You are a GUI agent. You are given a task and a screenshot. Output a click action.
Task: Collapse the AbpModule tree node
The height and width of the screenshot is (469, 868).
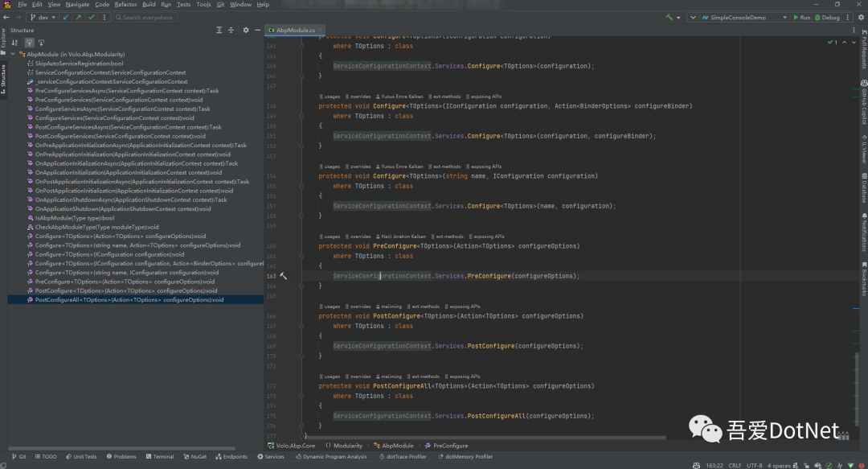[13, 55]
